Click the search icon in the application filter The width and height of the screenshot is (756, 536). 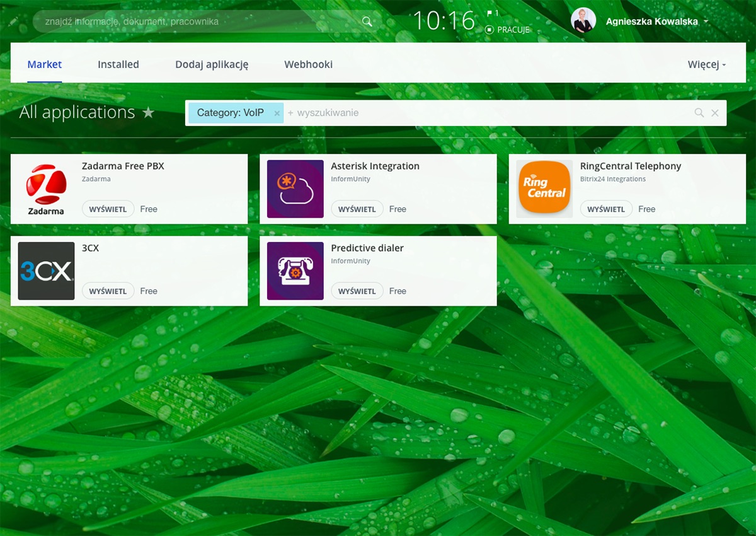[x=699, y=113]
